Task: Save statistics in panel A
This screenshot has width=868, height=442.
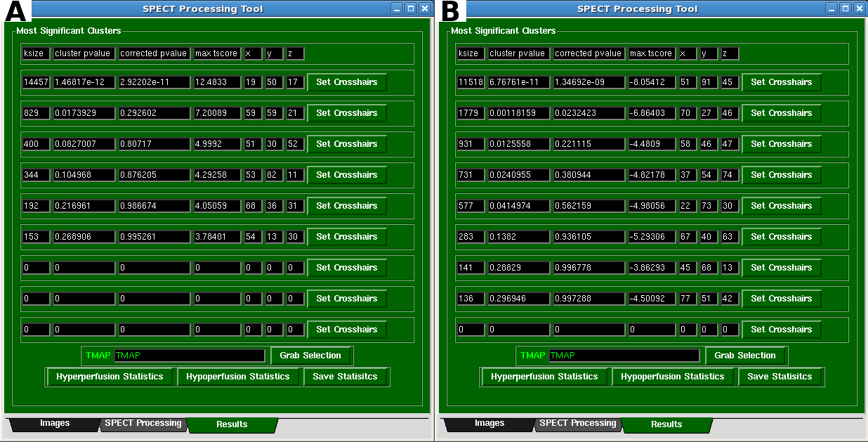Action: tap(345, 377)
